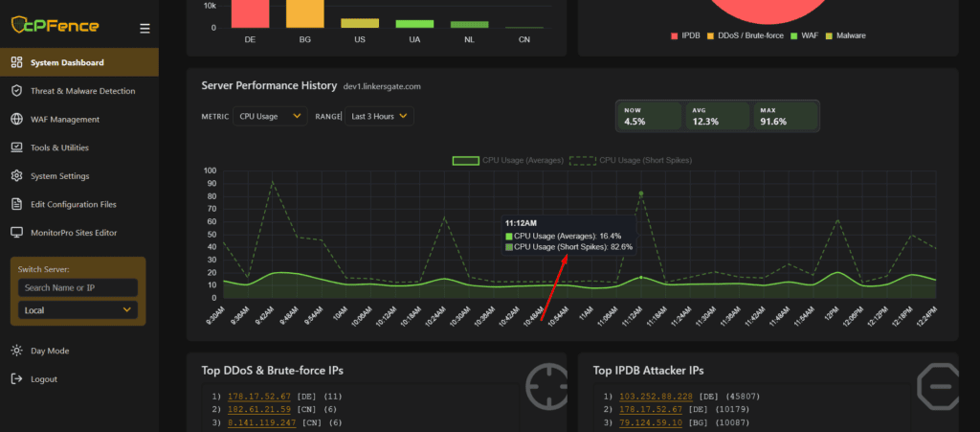Go to WAF Management section
The height and width of the screenshot is (432, 980).
click(x=64, y=120)
